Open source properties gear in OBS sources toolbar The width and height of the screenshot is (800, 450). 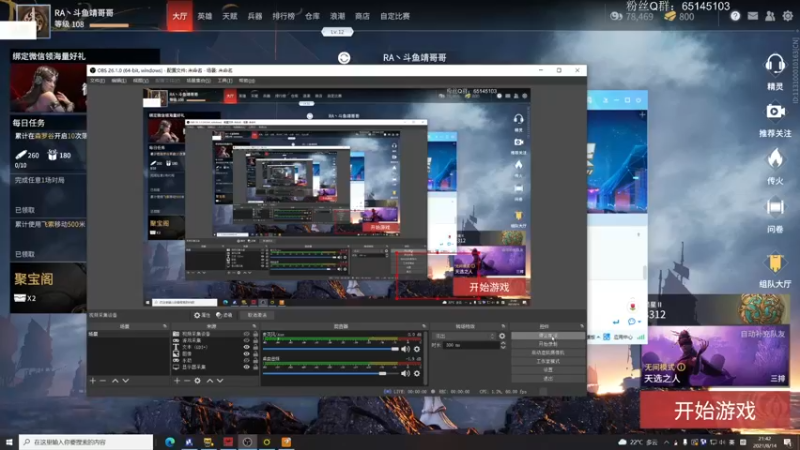197,381
